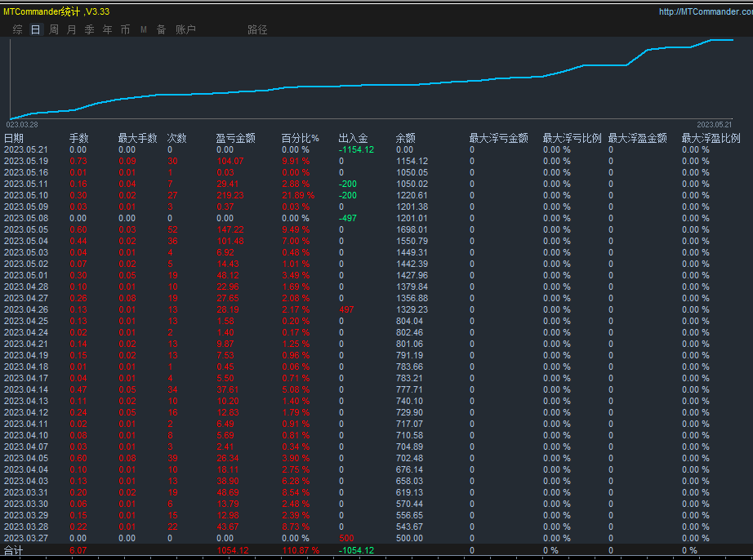
Task: Open the 备 notes tab
Action: point(162,29)
